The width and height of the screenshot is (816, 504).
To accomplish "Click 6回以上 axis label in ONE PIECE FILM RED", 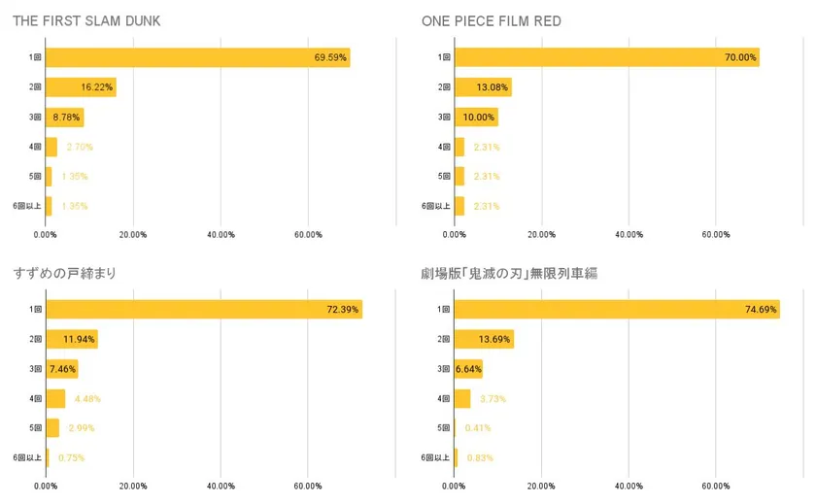I will [x=435, y=206].
